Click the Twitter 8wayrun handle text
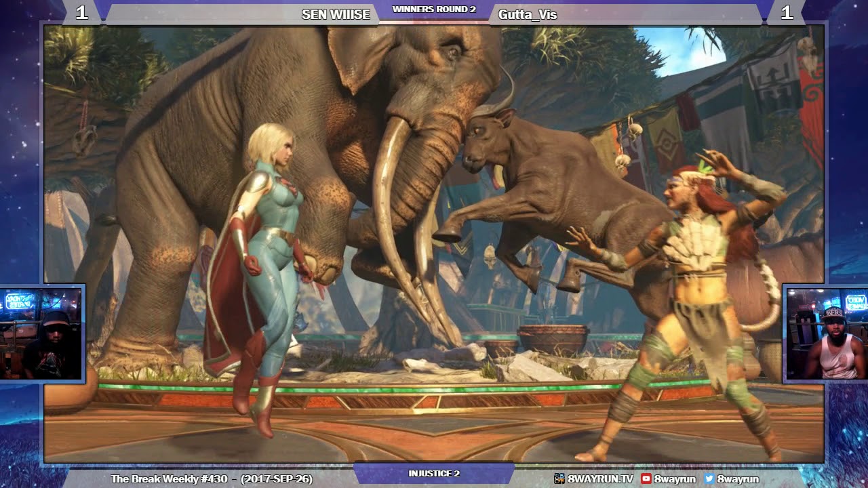This screenshot has width=868, height=488. point(738,479)
